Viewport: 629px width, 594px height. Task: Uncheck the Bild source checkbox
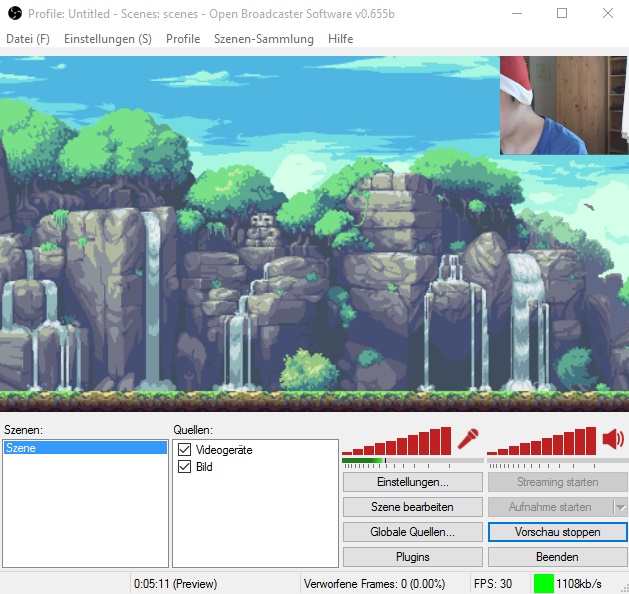pos(184,466)
